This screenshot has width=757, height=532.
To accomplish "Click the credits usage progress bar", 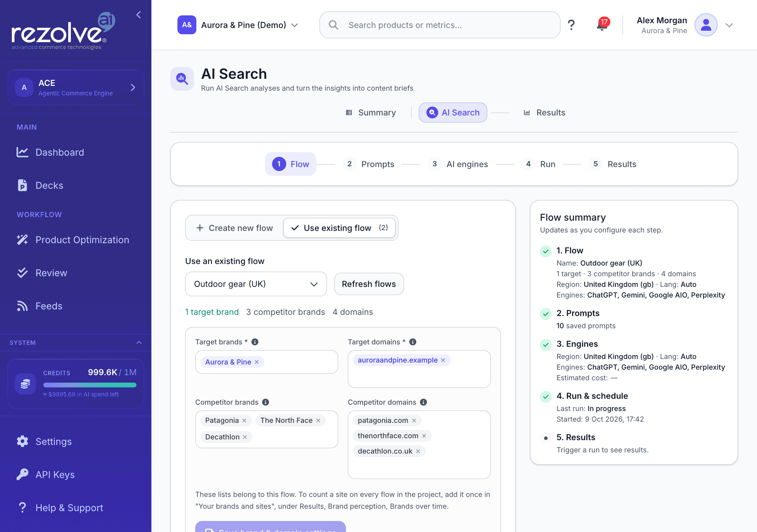I will 90,385.
